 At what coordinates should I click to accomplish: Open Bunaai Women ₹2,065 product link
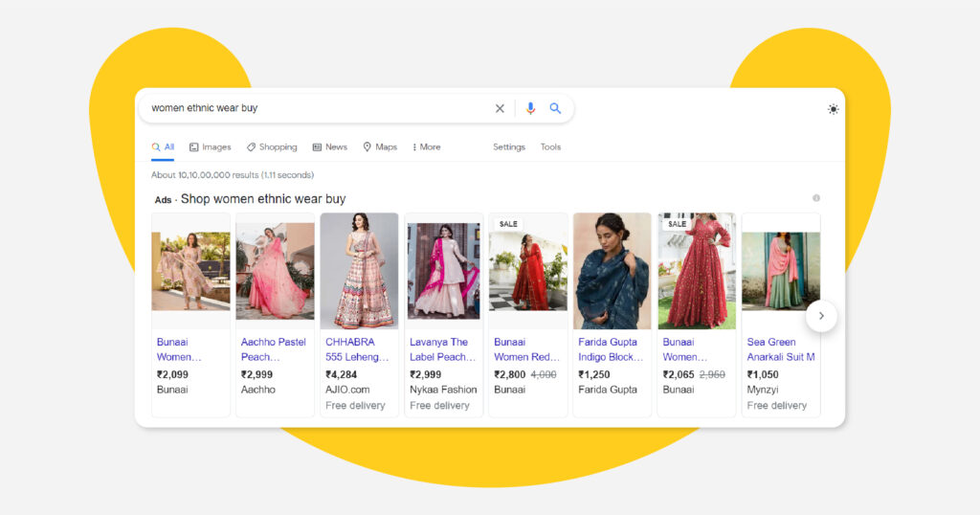[x=685, y=349]
